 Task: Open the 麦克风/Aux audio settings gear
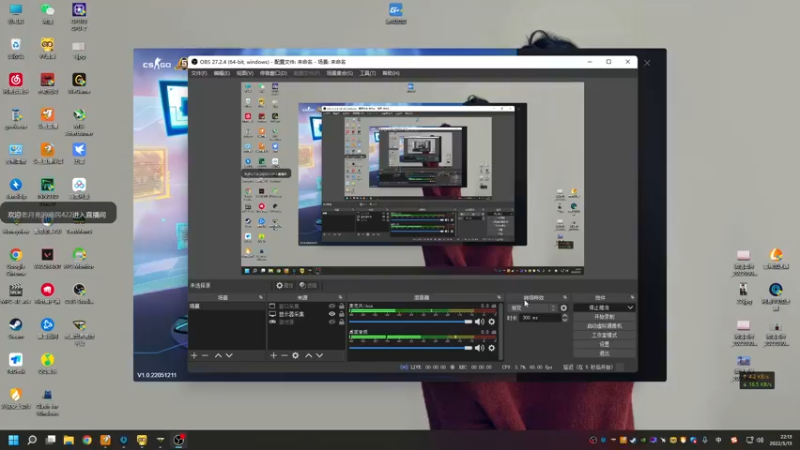coord(492,322)
